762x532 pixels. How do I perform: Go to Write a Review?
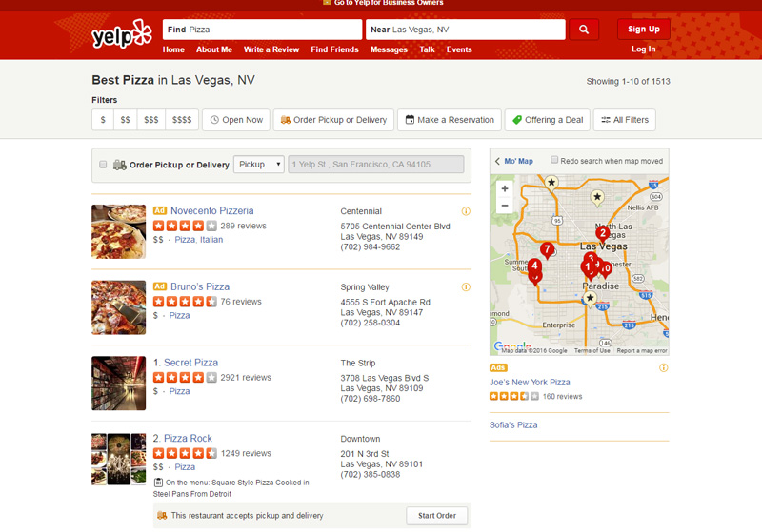271,49
